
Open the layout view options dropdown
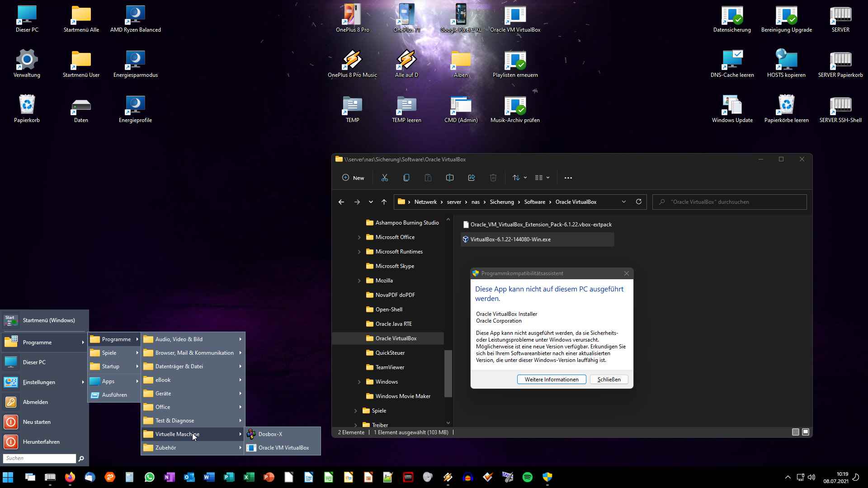(542, 178)
